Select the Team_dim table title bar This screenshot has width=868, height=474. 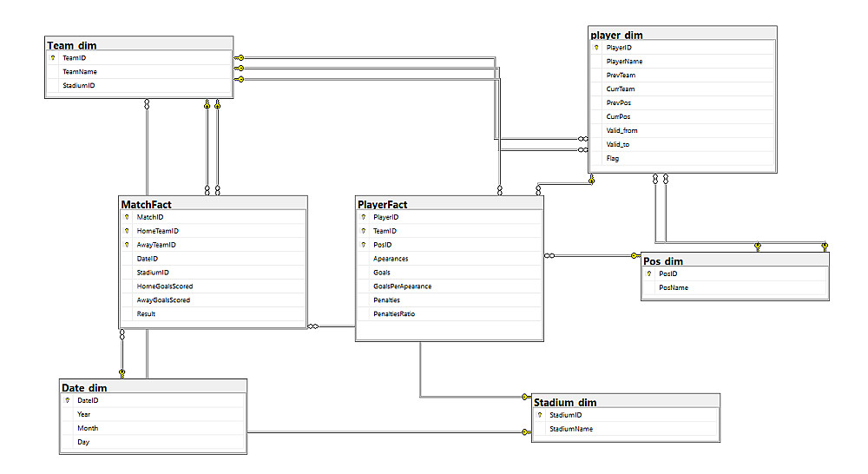tap(139, 44)
